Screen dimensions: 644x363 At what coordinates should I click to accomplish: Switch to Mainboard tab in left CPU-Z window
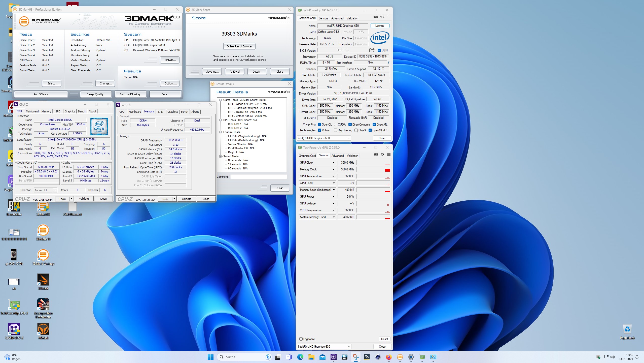(32, 111)
